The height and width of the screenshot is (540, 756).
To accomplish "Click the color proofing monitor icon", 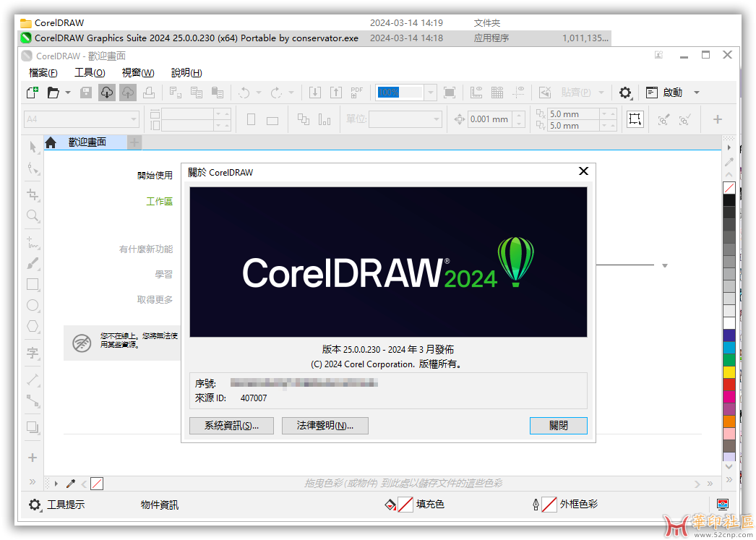I will [x=722, y=505].
